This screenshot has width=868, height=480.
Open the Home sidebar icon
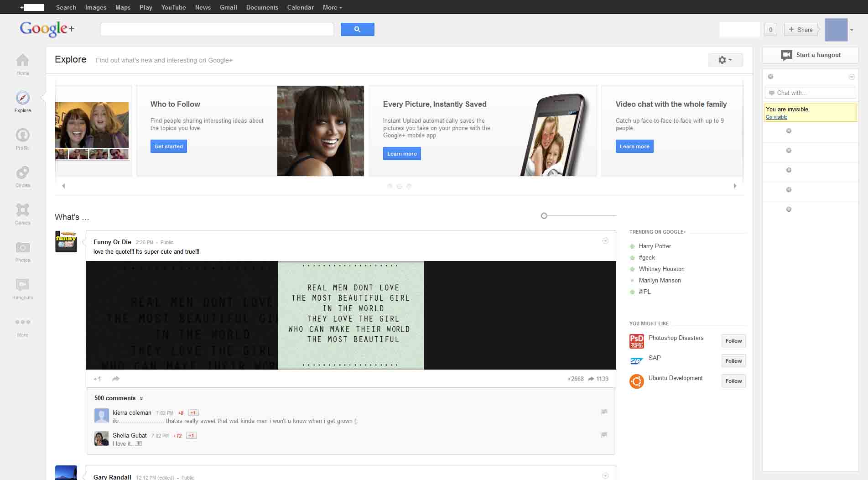tap(22, 60)
